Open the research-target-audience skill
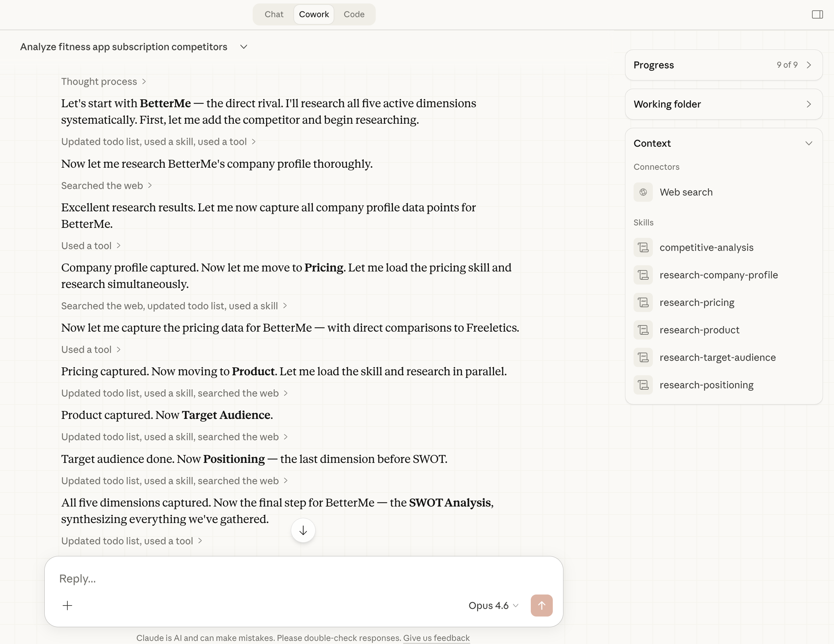Image resolution: width=834 pixels, height=644 pixels. (717, 357)
